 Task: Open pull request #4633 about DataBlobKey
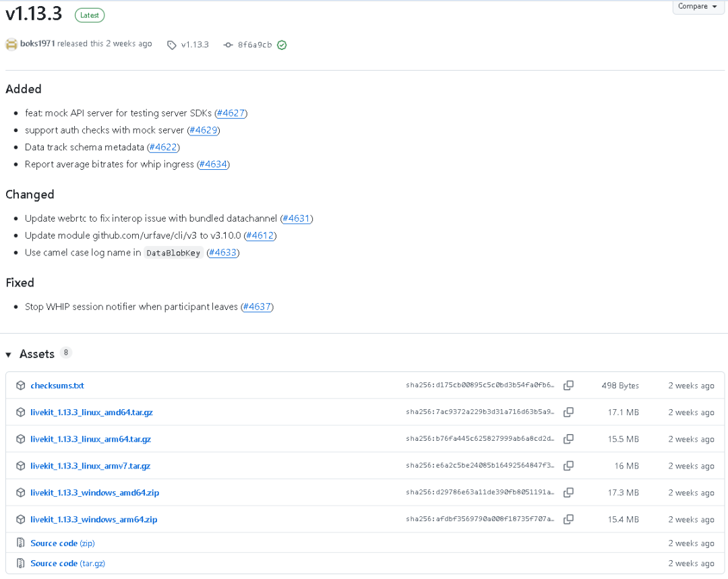[223, 253]
